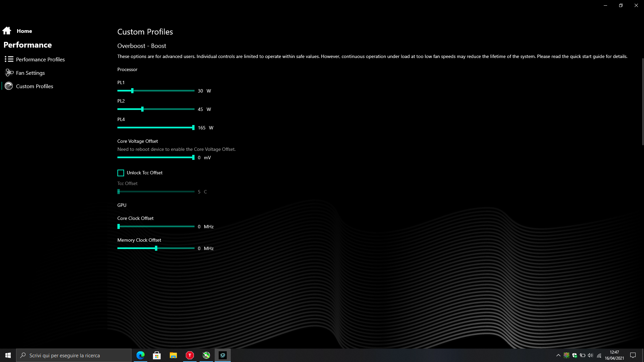
Task: Open volume speaker tray icon
Action: click(591, 355)
